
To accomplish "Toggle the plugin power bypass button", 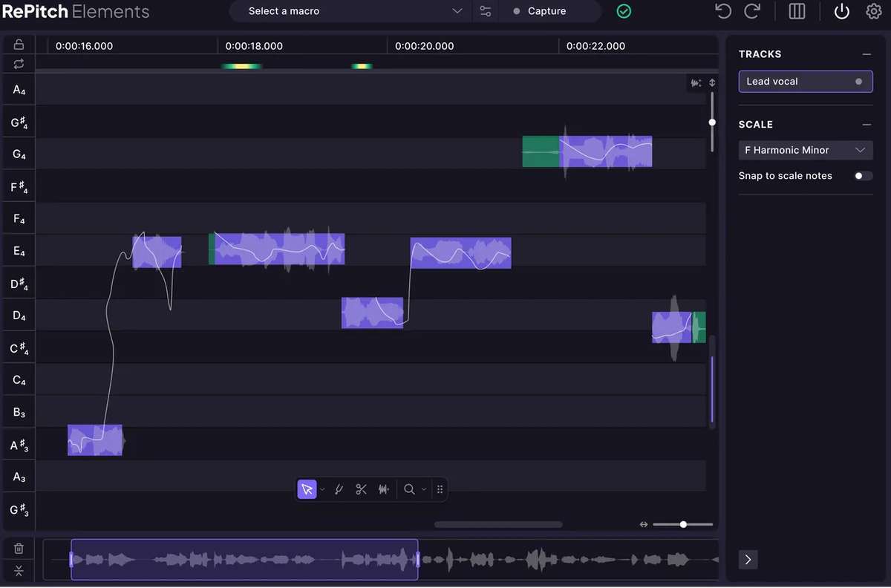I will pyautogui.click(x=841, y=11).
